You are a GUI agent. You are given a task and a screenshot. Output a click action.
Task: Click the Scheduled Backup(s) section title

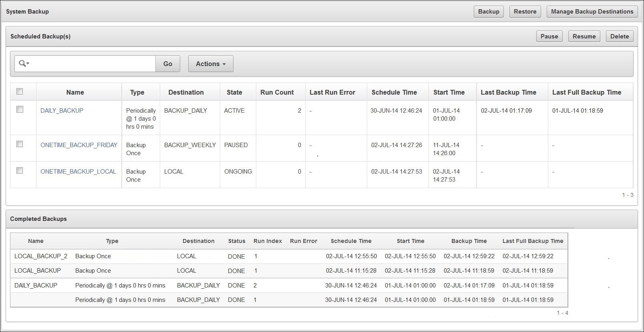tap(40, 36)
